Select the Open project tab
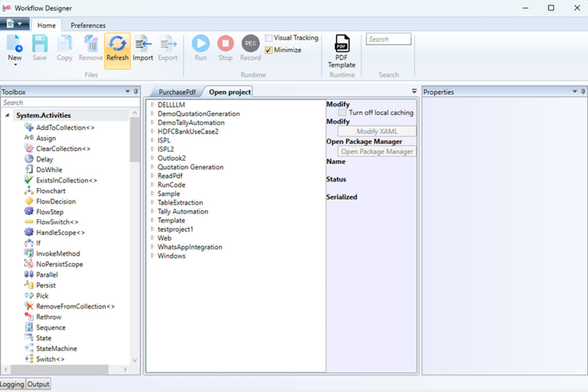 pos(230,92)
